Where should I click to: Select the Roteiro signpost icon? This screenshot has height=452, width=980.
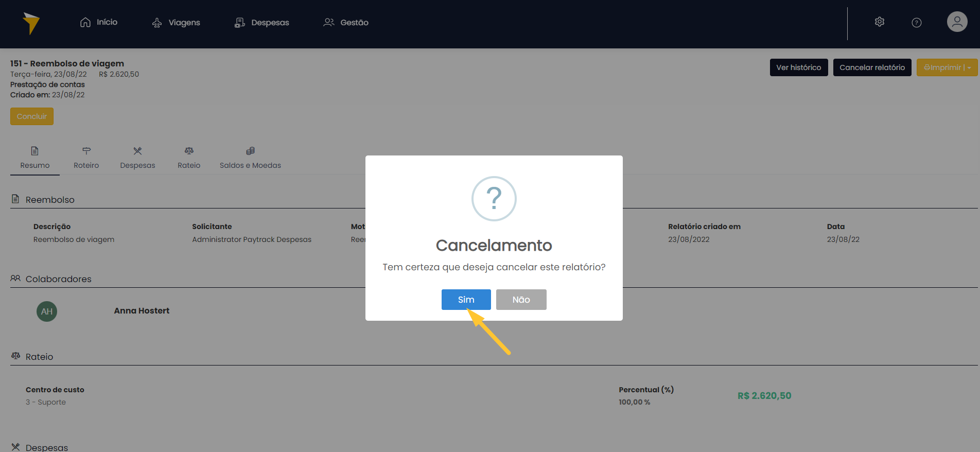pos(86,151)
